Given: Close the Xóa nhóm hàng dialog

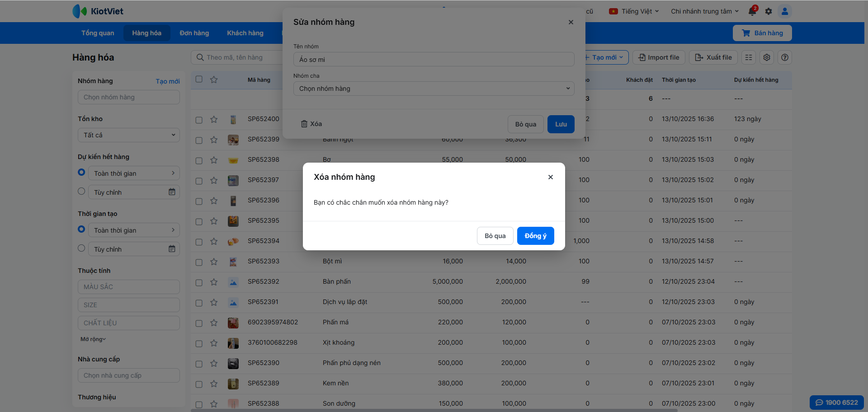Looking at the screenshot, I should [551, 177].
